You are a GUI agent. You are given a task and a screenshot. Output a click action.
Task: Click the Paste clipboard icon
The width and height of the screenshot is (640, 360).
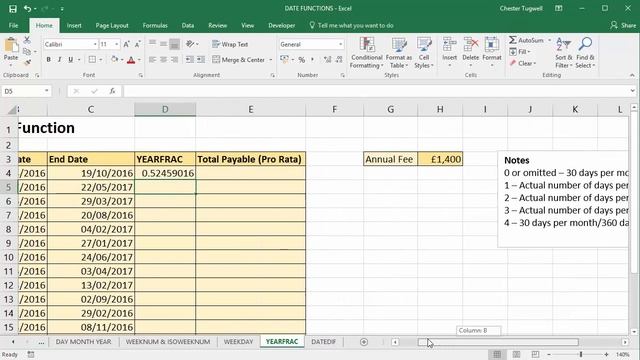pyautogui.click(x=11, y=45)
